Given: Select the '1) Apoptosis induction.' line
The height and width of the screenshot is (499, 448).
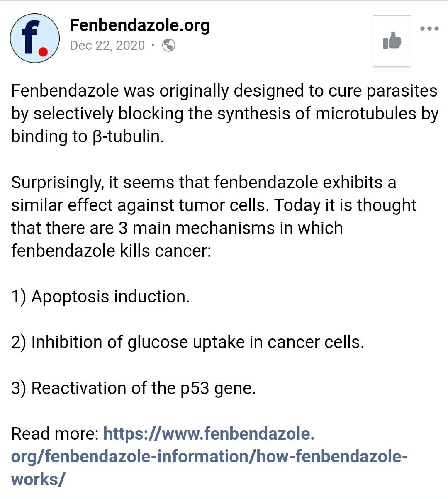Looking at the screenshot, I should (100, 297).
